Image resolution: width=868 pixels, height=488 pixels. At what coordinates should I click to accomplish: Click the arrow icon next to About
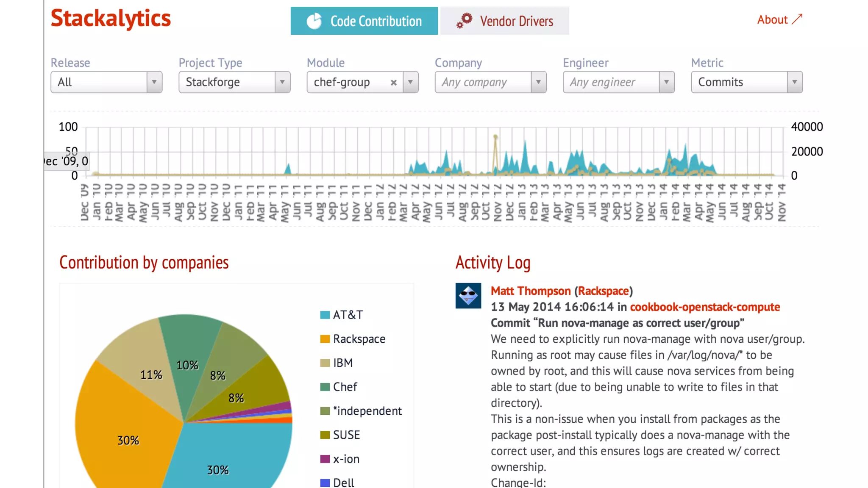[x=797, y=19]
